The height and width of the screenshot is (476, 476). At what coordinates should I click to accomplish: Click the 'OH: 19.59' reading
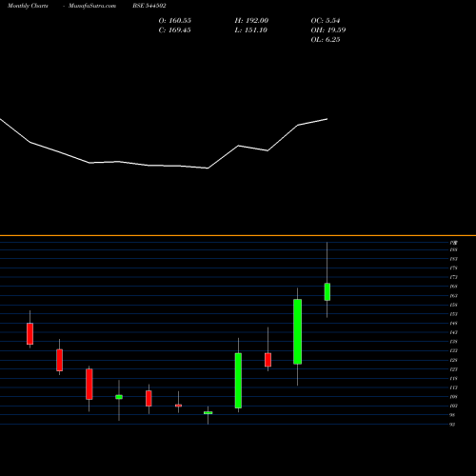click(x=328, y=30)
